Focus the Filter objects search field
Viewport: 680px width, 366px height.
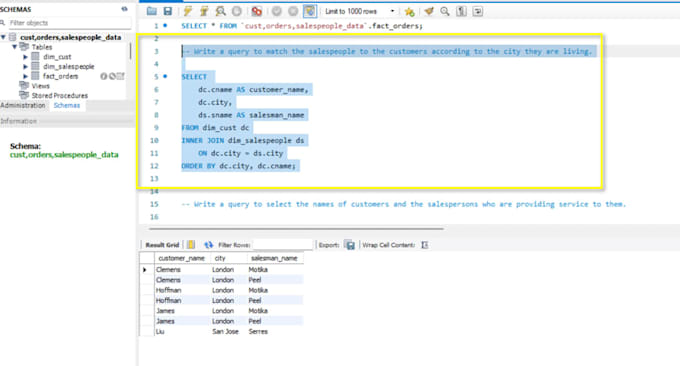(69, 23)
